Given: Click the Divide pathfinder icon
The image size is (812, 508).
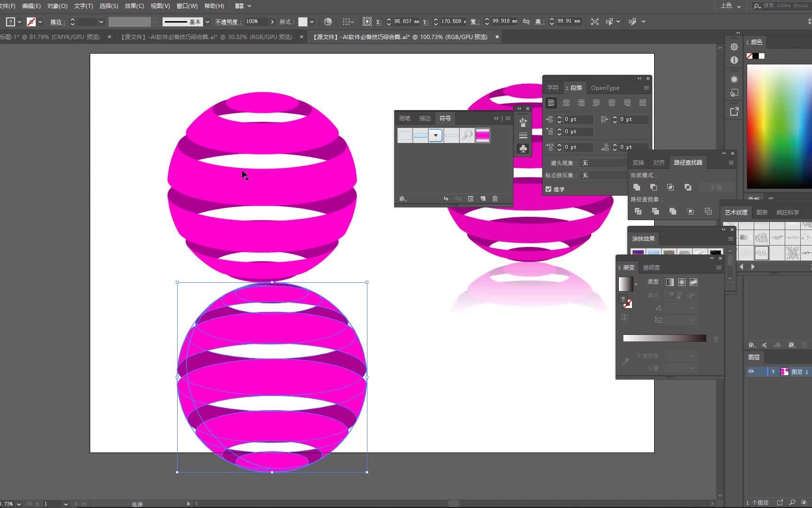Looking at the screenshot, I should [x=638, y=212].
